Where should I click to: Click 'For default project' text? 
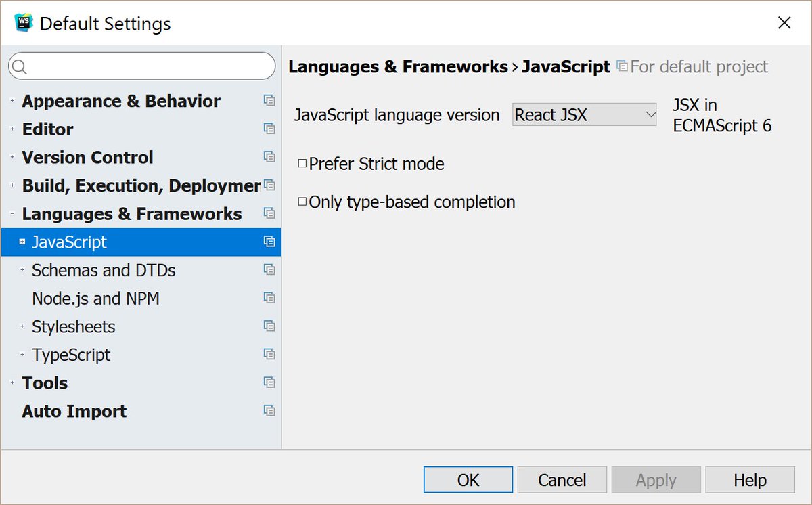[699, 66]
